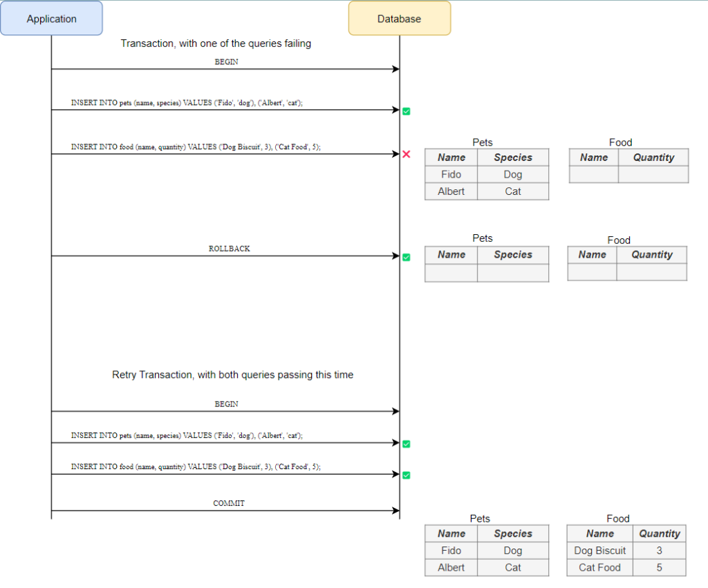Click Species header in bottom Pets table
The width and height of the screenshot is (708, 588).
(x=513, y=533)
